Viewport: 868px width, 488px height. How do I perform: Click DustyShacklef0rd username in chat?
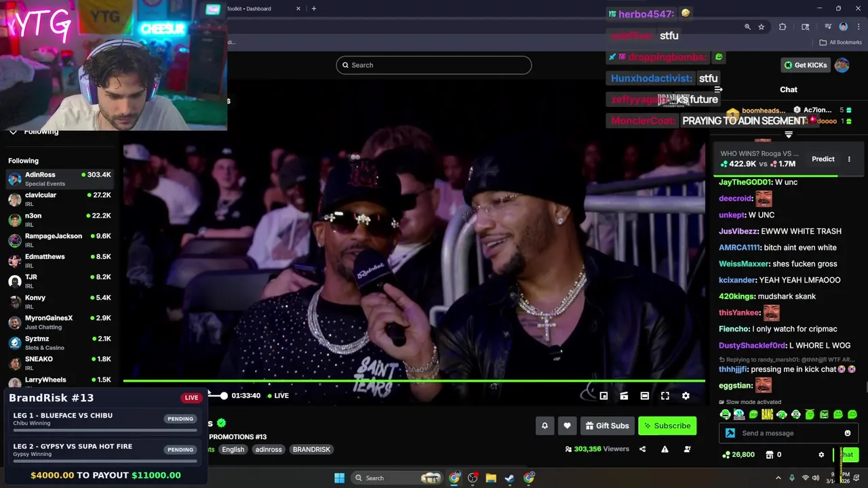coord(752,346)
